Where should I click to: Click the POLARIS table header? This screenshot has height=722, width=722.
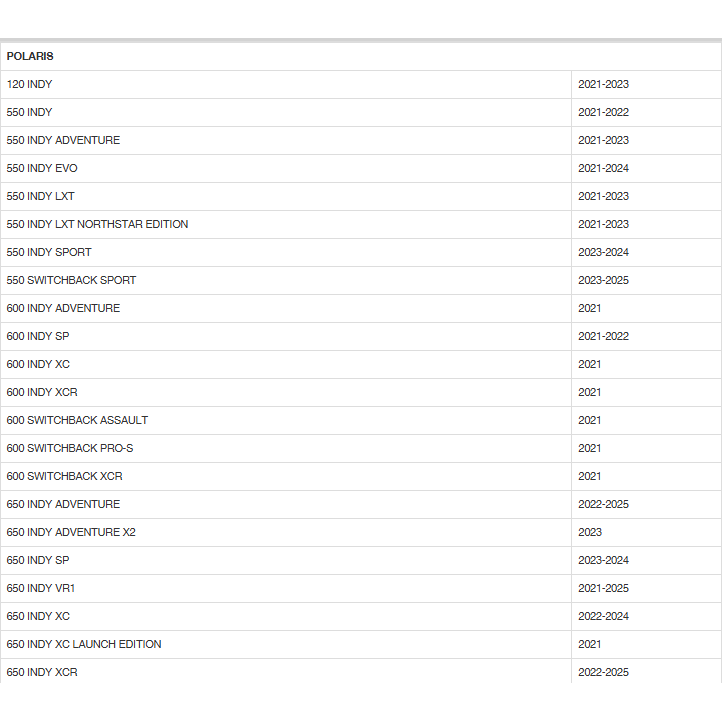(361, 57)
